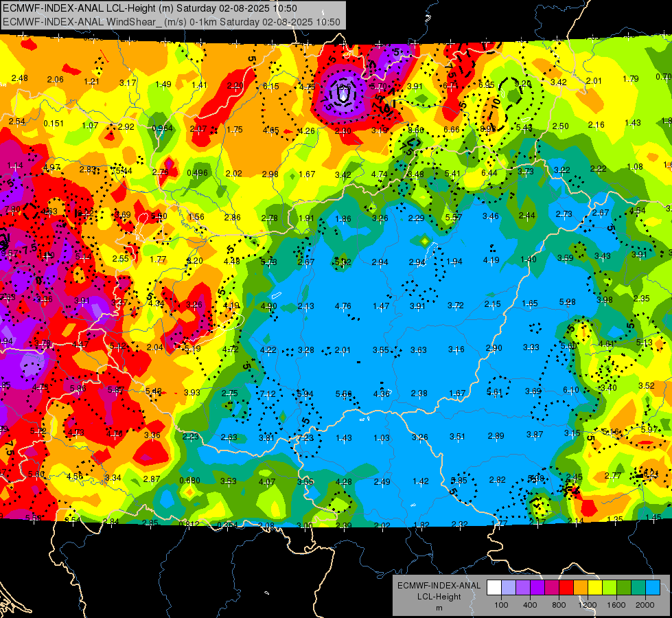Screen dimensions: 672x618
Task: Click the wind shear value 3.87
Action: pyautogui.click(x=535, y=435)
